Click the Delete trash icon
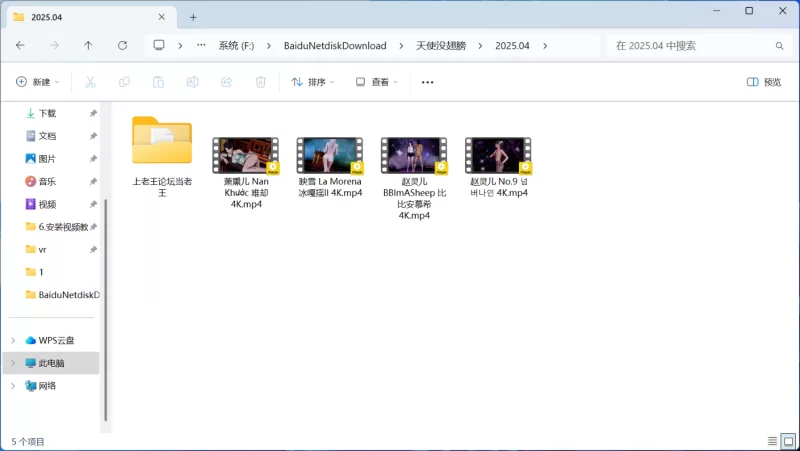This screenshot has width=800, height=451. pos(260,82)
